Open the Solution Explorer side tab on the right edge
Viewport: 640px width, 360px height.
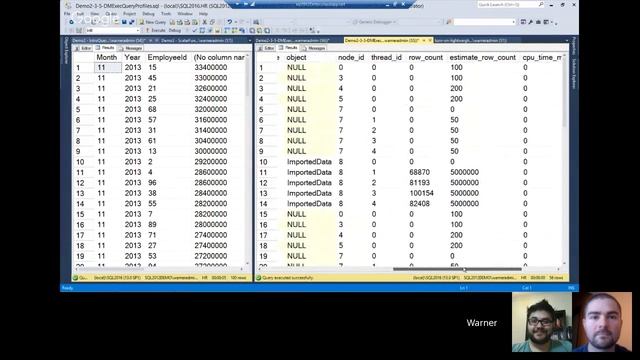pos(573,74)
